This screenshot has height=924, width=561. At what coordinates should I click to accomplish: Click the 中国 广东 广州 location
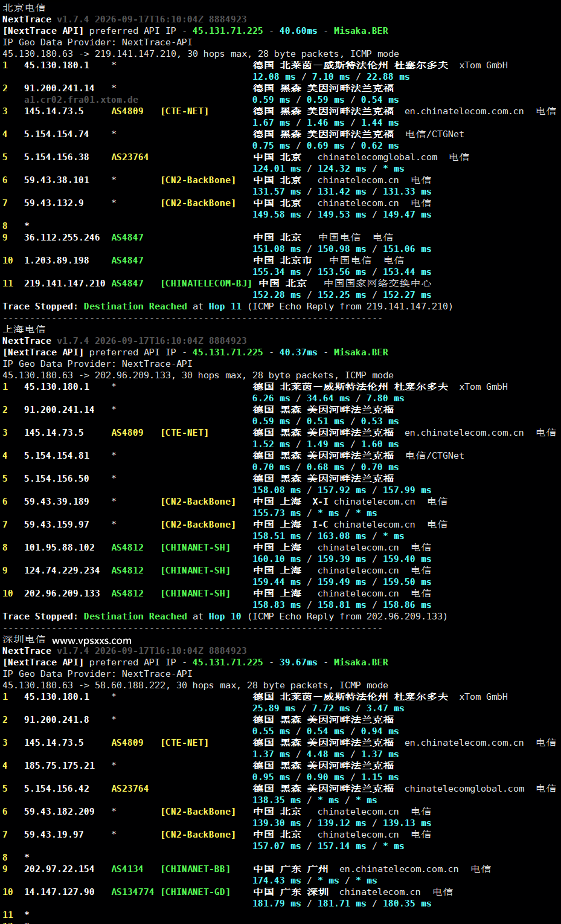[290, 869]
